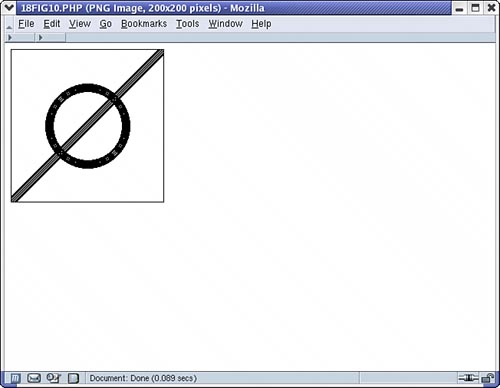Screen dimensions: 500x388
Task: Open the window menu icon in title bar
Action: (x=9, y=8)
